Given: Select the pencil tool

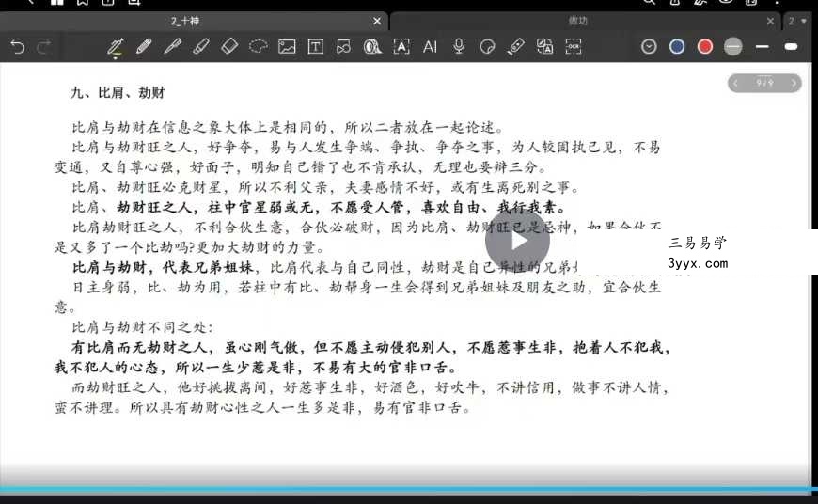Looking at the screenshot, I should click(x=144, y=47).
